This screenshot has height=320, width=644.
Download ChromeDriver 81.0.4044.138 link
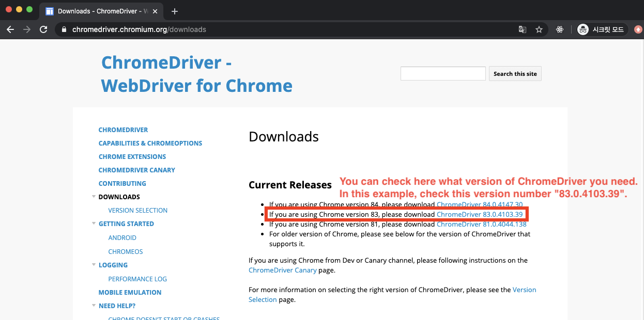coord(482,224)
